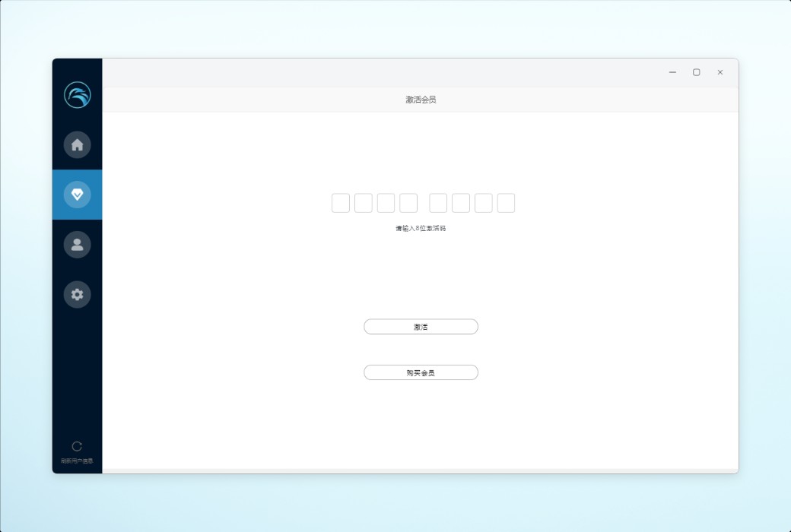Image resolution: width=791 pixels, height=532 pixels.
Task: Focus the eighth activation code box
Action: [506, 203]
